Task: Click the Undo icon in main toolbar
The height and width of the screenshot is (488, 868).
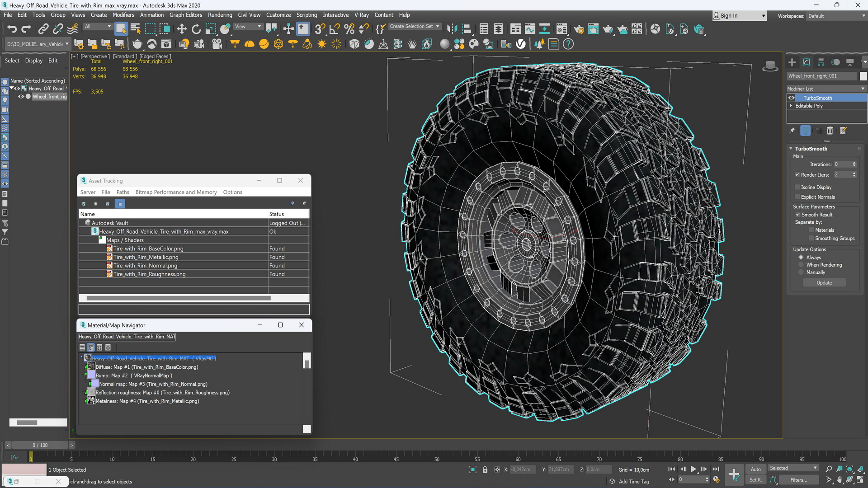Action: click(x=12, y=29)
